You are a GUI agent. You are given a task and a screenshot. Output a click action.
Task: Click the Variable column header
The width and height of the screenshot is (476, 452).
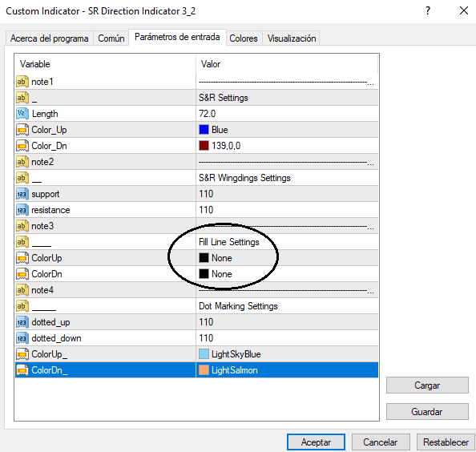[x=105, y=64]
